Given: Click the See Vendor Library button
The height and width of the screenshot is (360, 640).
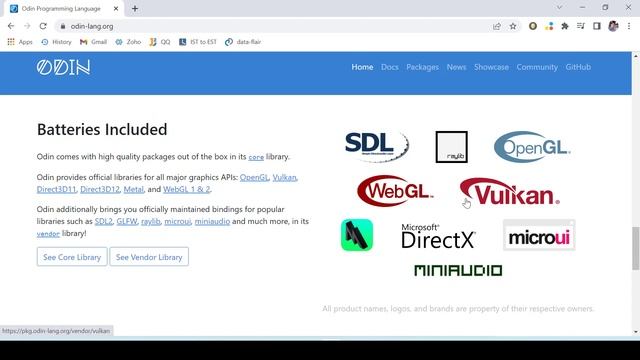Looking at the screenshot, I should pos(149,257).
